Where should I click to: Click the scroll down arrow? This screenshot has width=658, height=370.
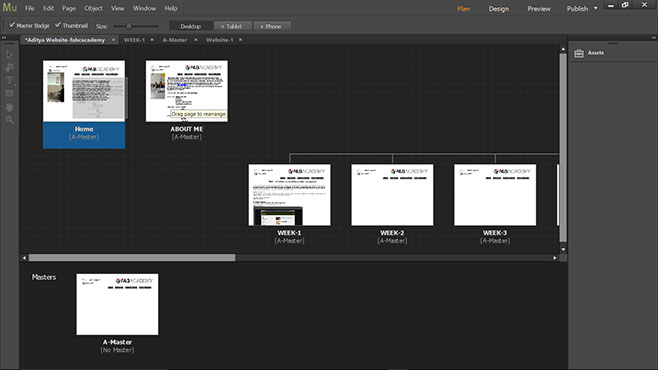tap(563, 249)
